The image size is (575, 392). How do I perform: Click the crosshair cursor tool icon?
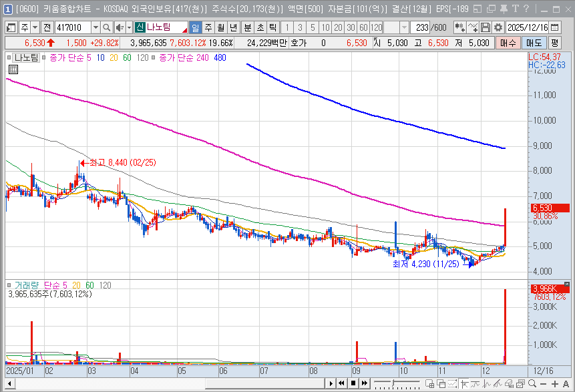pos(465,384)
